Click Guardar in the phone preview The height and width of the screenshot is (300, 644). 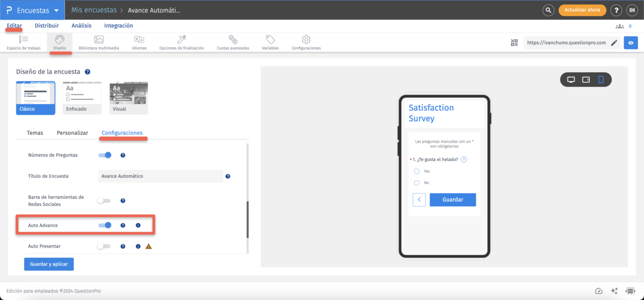(453, 199)
